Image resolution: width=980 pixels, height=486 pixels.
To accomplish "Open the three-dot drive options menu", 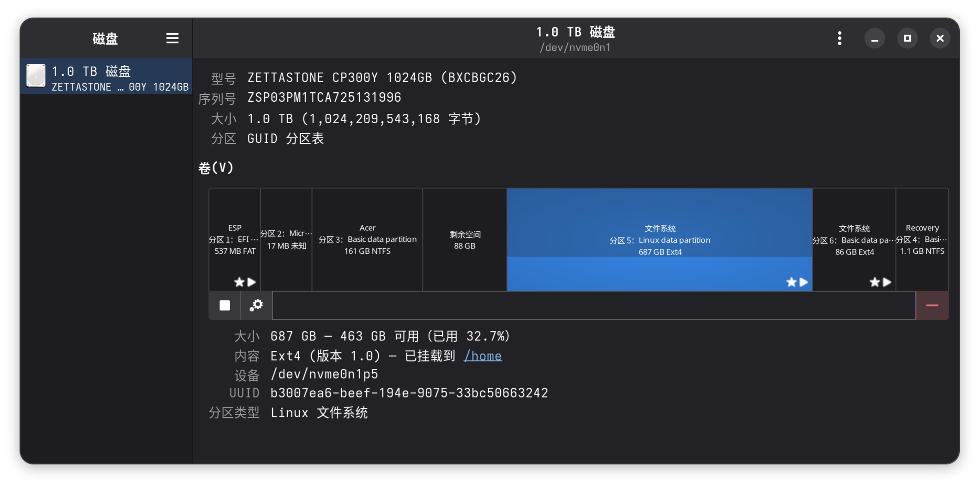I will pos(839,38).
